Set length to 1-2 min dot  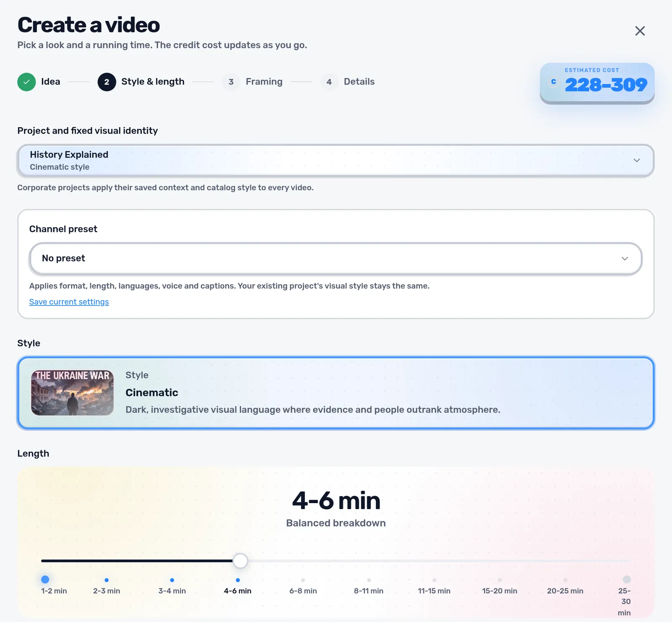pos(45,580)
